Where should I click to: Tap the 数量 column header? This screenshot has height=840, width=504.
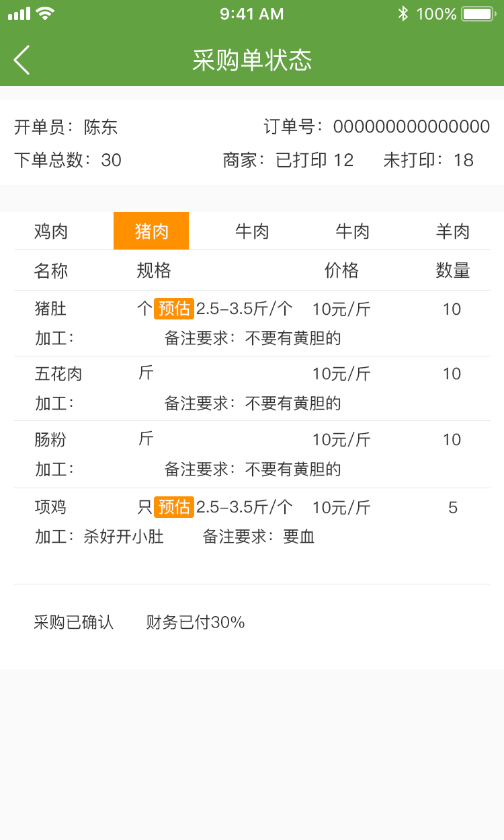pos(452,270)
